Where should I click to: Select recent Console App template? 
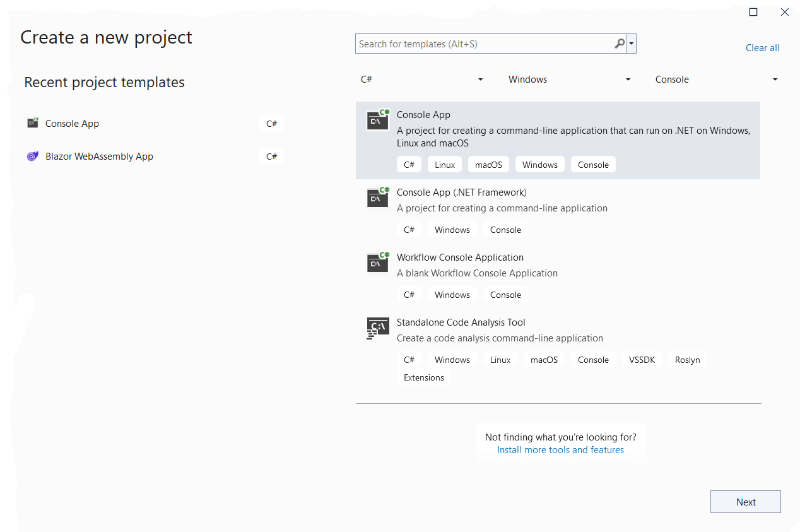coord(155,124)
